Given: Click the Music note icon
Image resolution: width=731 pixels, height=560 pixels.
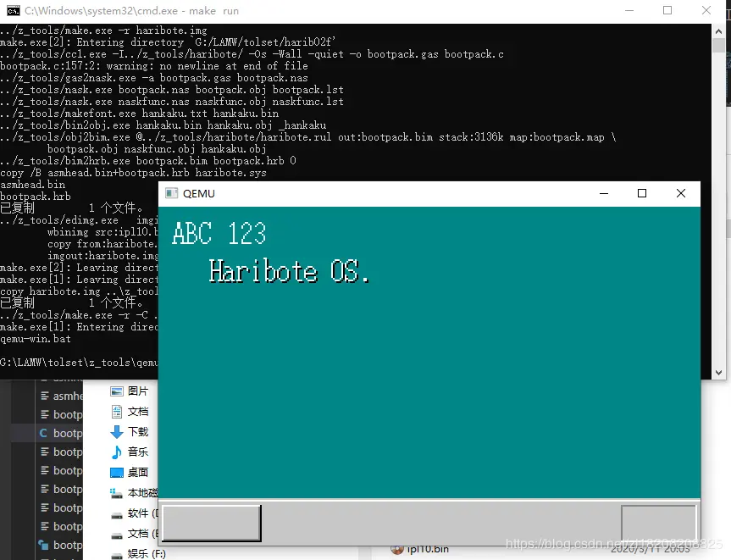Looking at the screenshot, I should click(117, 452).
